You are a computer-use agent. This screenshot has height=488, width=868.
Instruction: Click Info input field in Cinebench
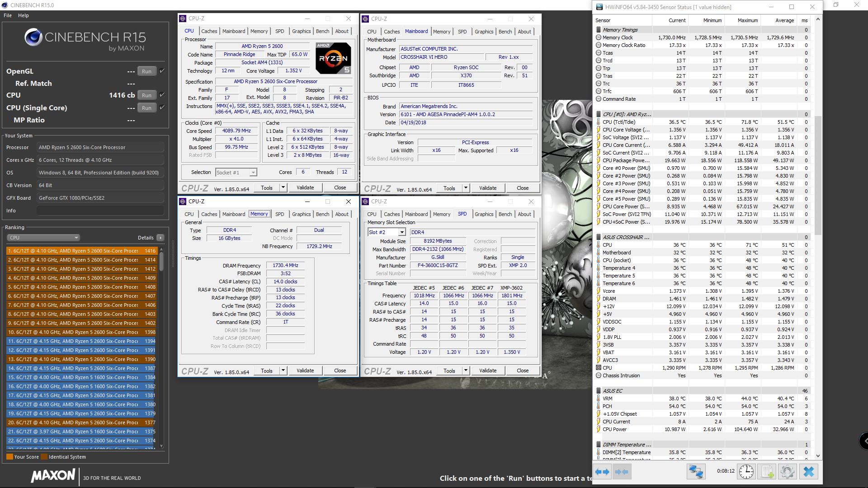click(100, 211)
